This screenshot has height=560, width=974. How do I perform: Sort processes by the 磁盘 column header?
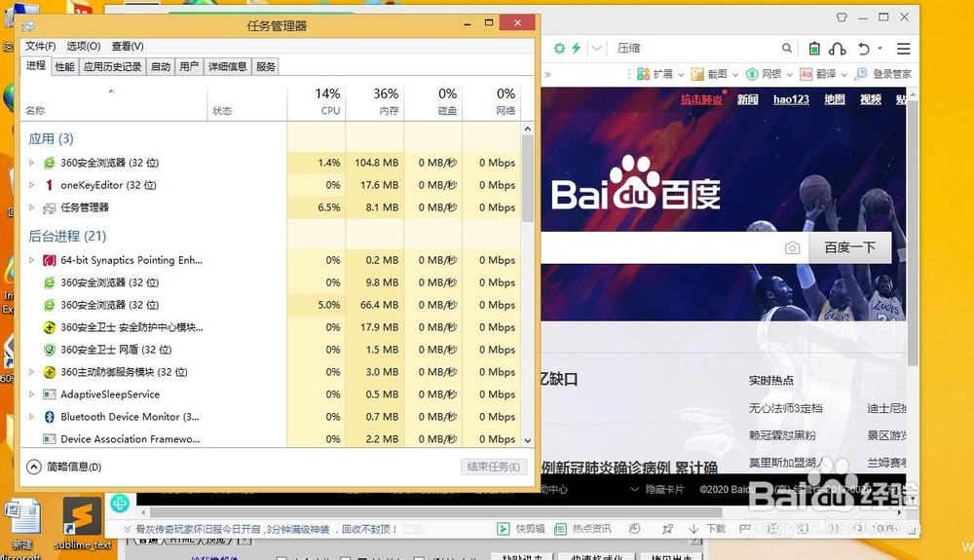433,102
